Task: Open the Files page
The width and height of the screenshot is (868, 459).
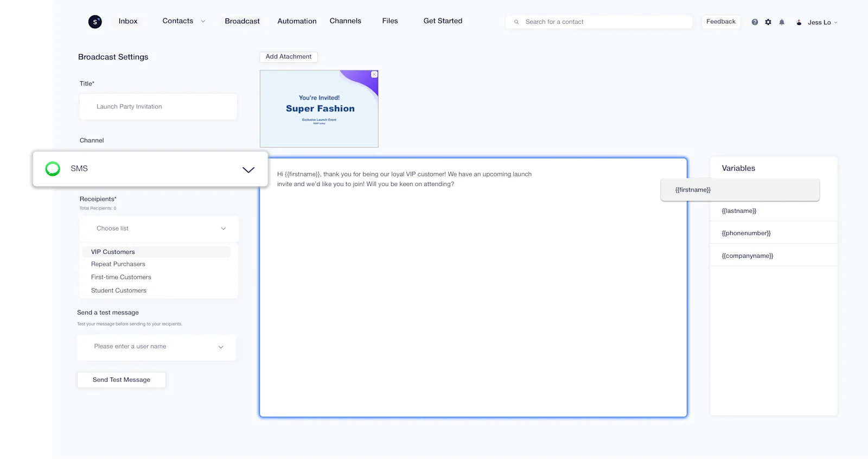Action: coord(390,21)
